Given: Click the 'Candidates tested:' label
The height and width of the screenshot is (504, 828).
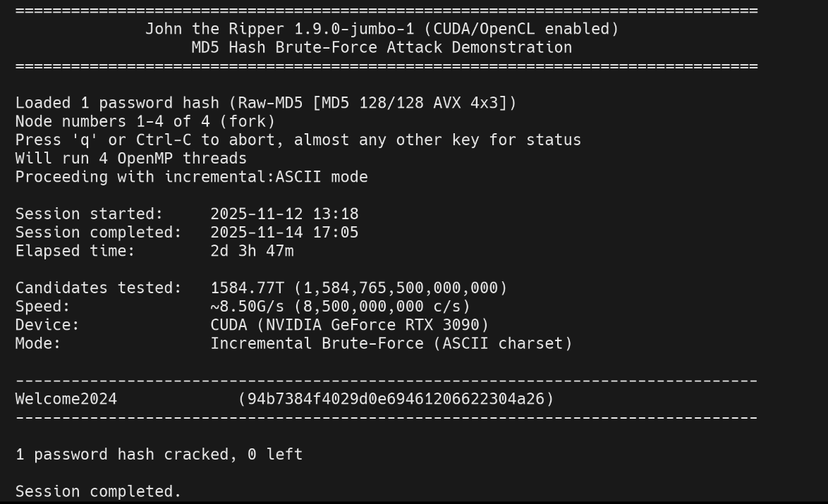Looking at the screenshot, I should [x=99, y=288].
